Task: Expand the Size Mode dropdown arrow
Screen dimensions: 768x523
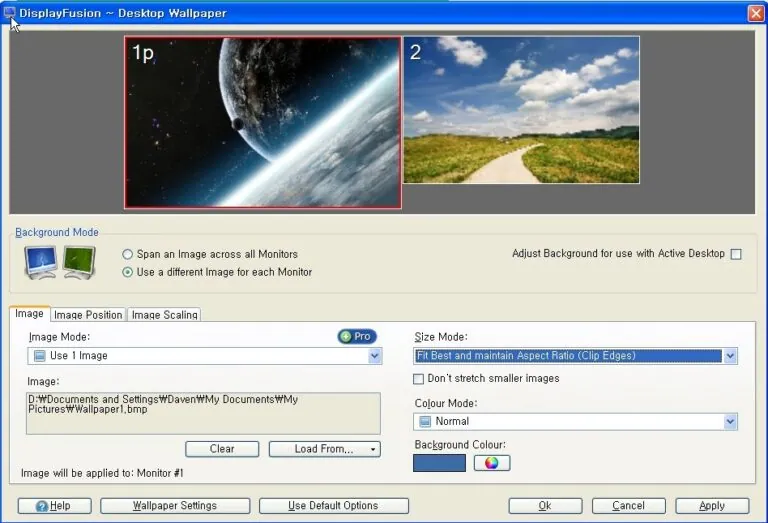Action: (730, 356)
